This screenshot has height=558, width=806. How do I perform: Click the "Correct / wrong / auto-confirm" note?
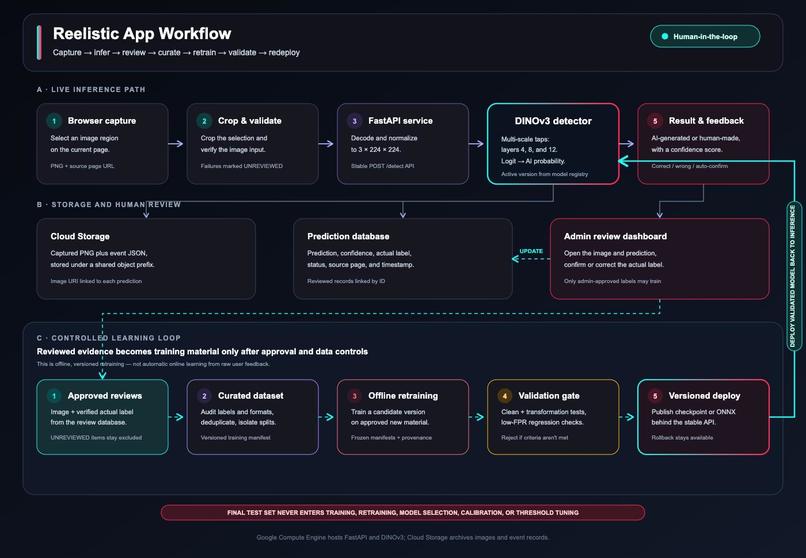click(689, 166)
